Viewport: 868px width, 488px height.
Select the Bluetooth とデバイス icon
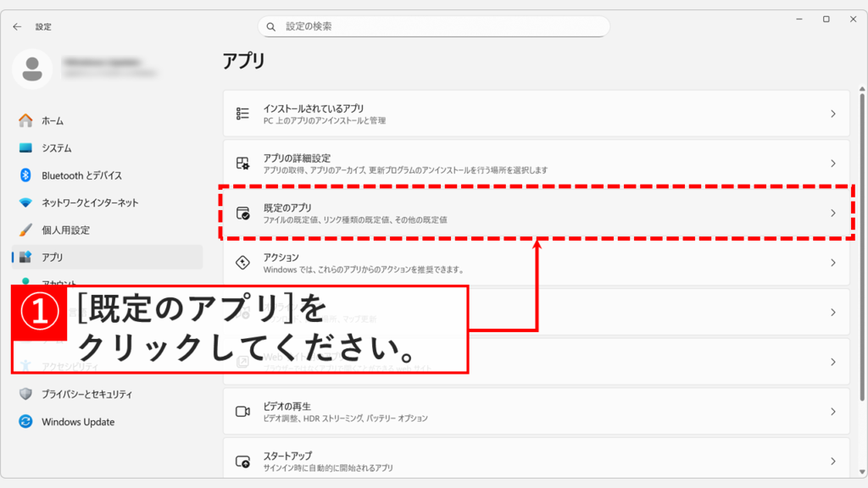click(x=25, y=175)
